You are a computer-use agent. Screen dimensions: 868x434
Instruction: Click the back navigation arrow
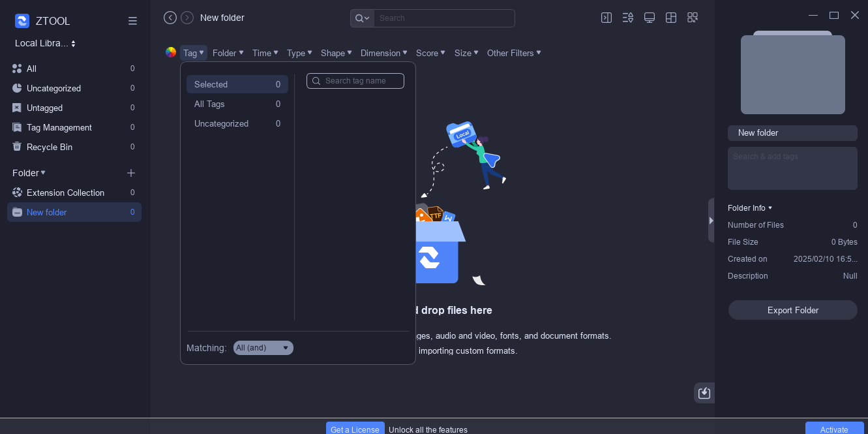[170, 18]
